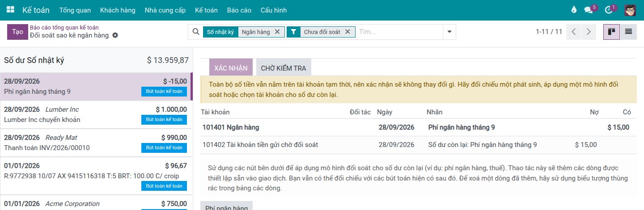Click the Phí ngân hàng reconciliation model button
644x210 pixels.
pyautogui.click(x=226, y=206)
